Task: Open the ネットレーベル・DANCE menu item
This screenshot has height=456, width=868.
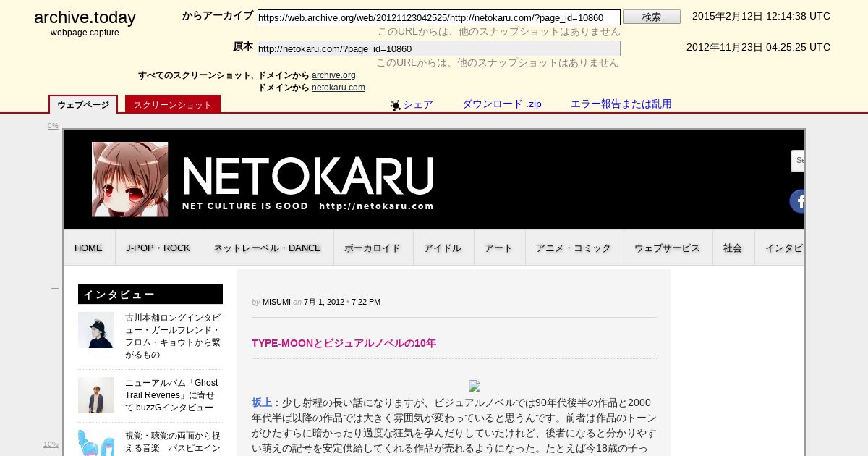Action: [x=267, y=248]
